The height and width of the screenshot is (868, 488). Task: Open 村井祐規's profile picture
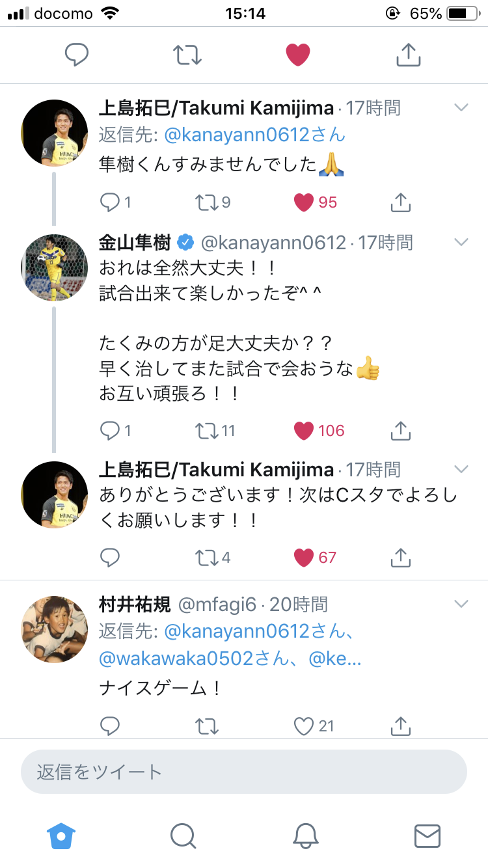click(x=55, y=629)
